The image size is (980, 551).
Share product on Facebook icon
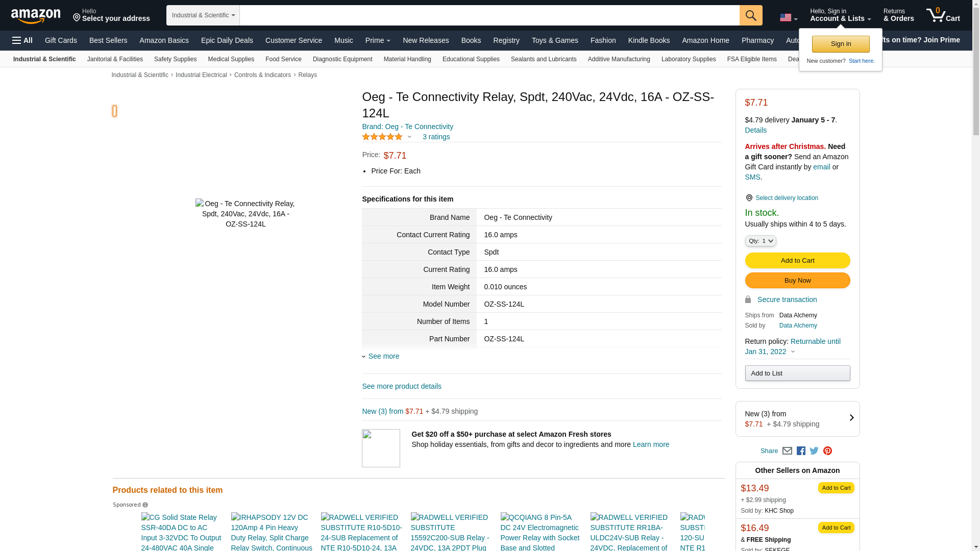tap(801, 451)
